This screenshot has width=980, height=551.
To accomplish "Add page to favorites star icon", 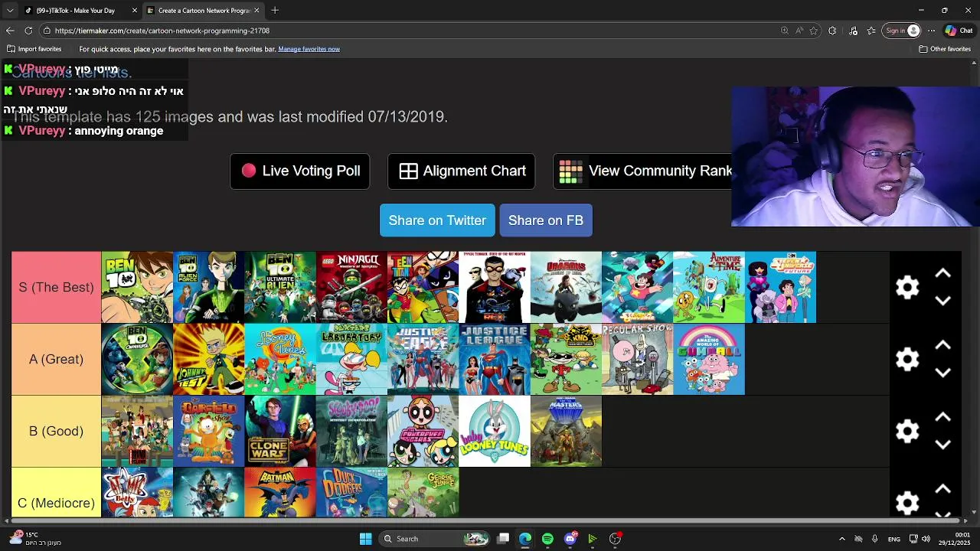I will (814, 31).
